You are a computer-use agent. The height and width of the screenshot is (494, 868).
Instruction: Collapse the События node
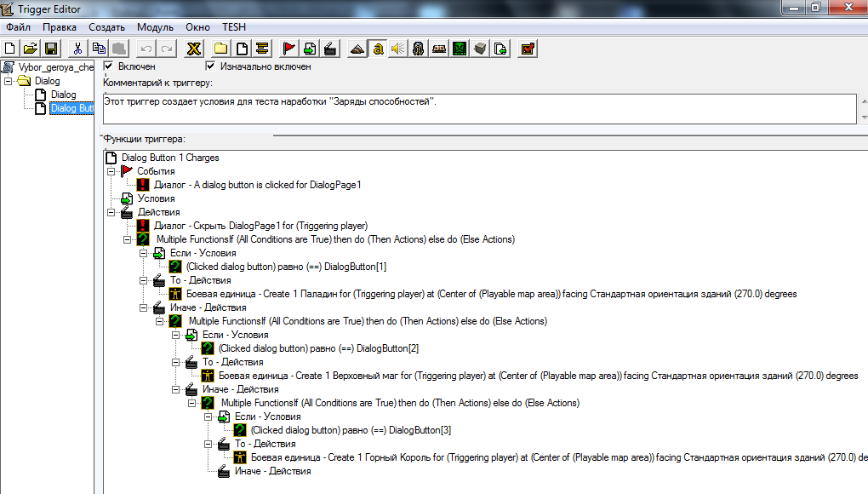point(111,172)
